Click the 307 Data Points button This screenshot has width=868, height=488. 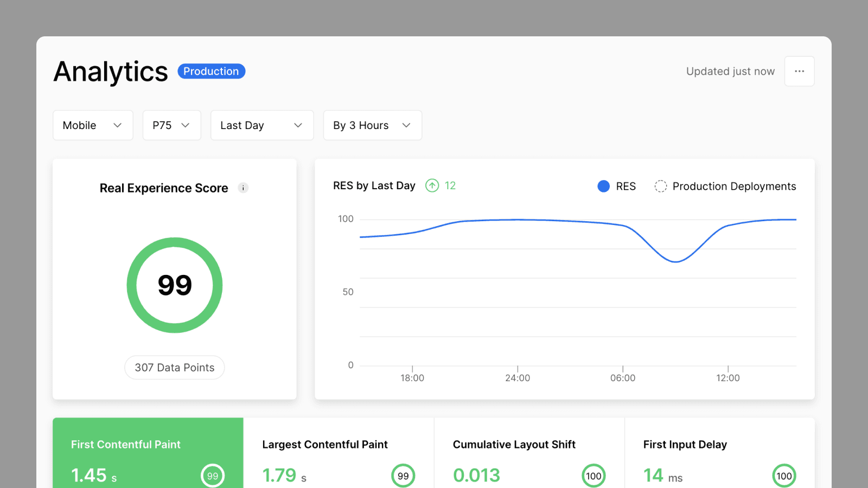[x=175, y=368]
